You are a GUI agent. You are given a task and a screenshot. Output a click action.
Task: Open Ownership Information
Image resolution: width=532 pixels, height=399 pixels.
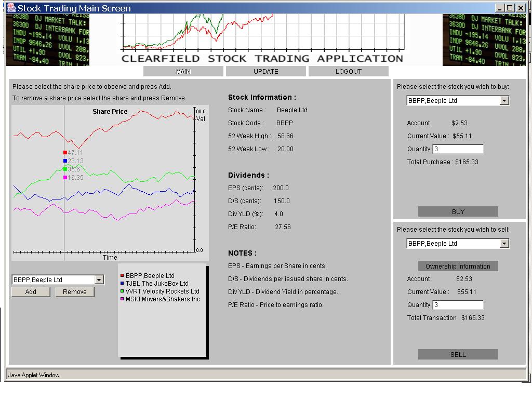[458, 266]
